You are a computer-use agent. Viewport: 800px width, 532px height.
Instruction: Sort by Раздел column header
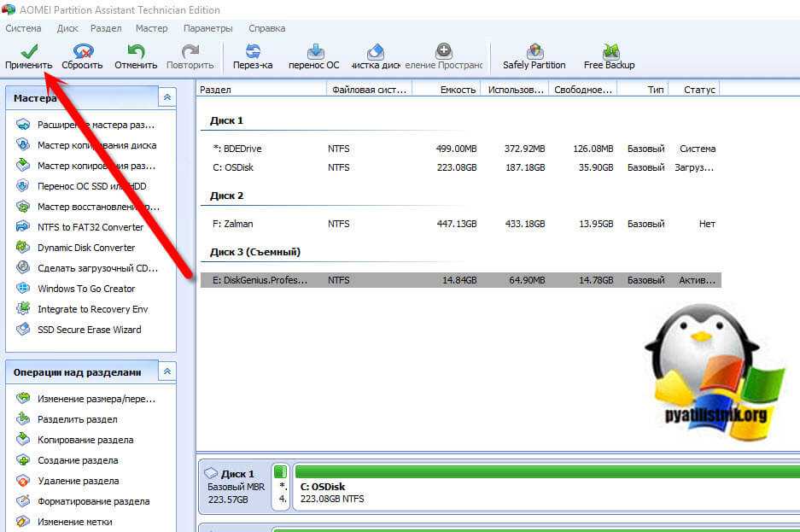(x=261, y=90)
